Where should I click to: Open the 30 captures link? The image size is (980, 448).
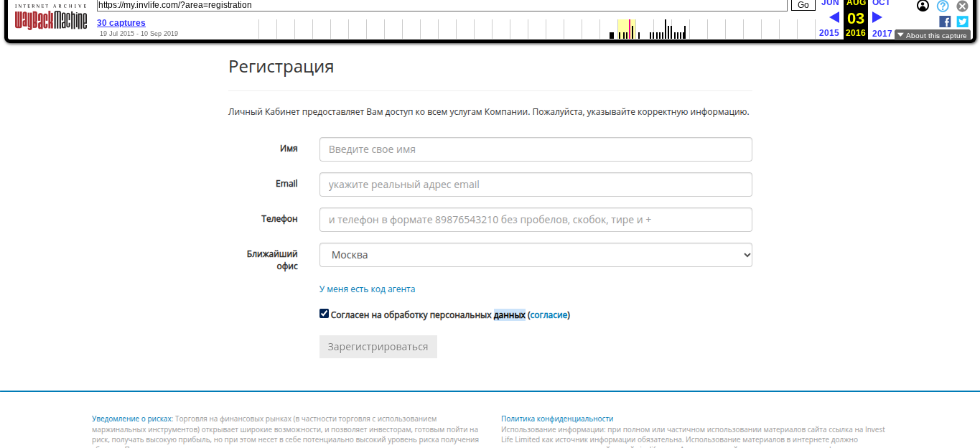click(121, 23)
